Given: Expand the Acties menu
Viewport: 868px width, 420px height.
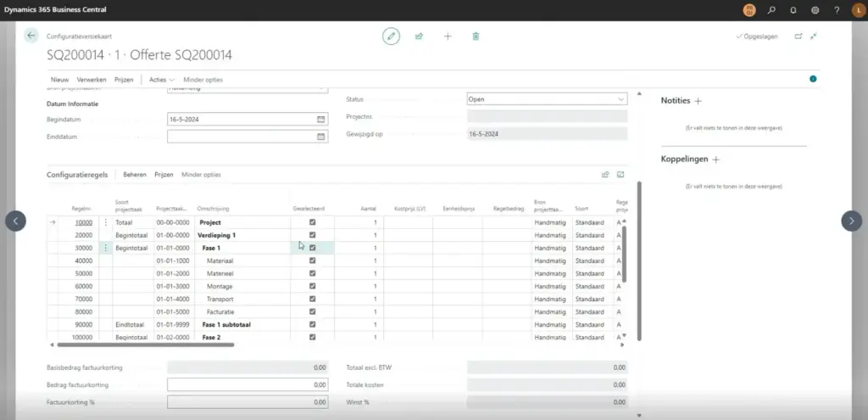Looking at the screenshot, I should [x=161, y=79].
